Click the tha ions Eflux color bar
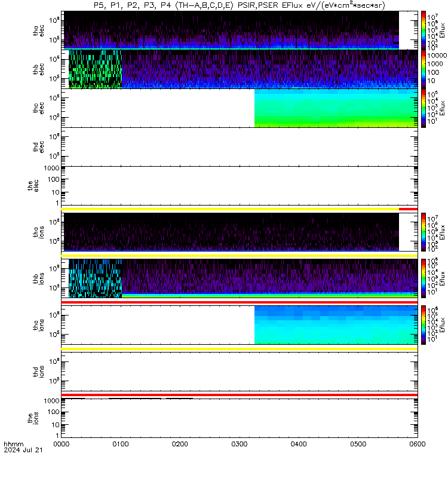 (x=424, y=232)
